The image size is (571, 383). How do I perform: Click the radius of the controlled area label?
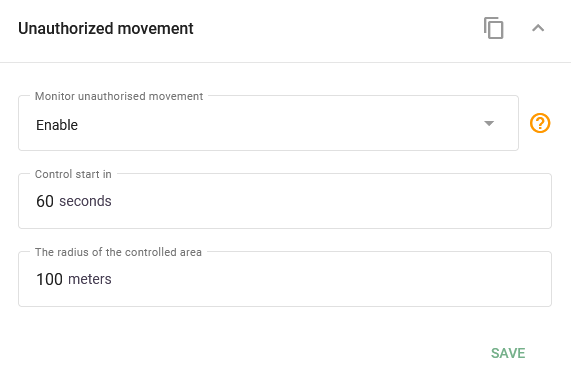[118, 252]
